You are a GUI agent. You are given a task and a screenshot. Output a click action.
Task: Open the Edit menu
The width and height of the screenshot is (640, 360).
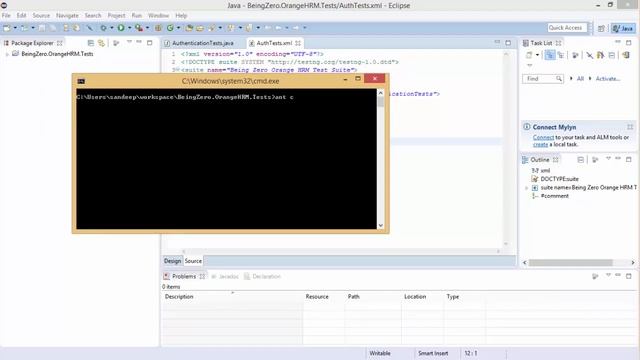point(21,16)
